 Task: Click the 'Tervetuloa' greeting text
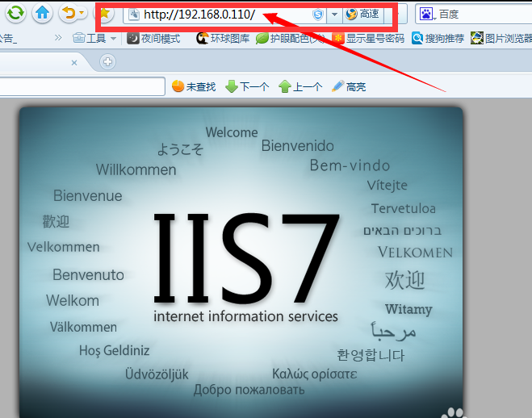(x=404, y=208)
